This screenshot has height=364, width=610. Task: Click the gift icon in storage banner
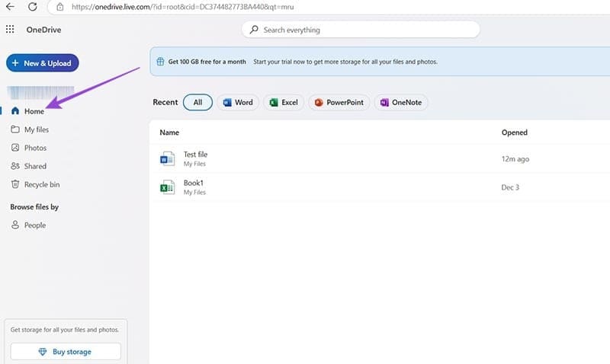coord(159,62)
